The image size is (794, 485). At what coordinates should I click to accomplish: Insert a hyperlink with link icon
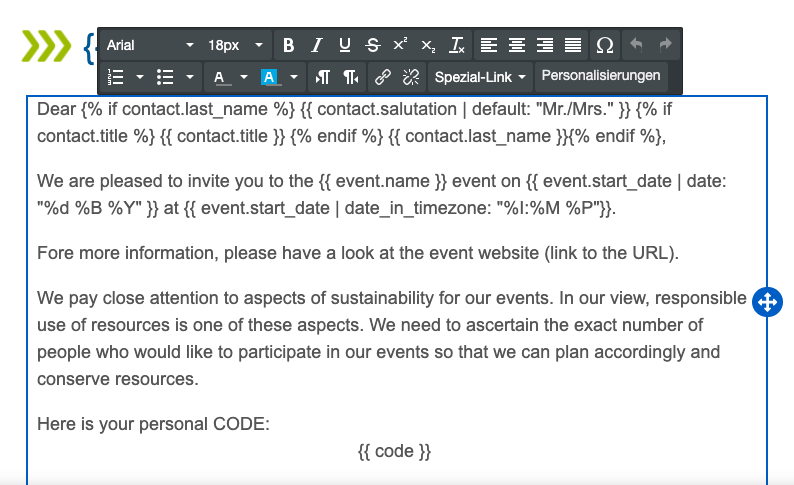coord(382,77)
